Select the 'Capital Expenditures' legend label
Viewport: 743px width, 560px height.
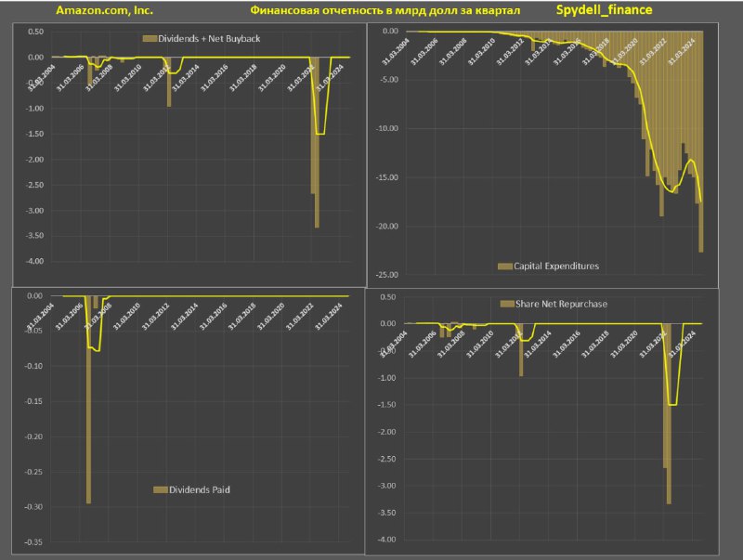coord(556,267)
